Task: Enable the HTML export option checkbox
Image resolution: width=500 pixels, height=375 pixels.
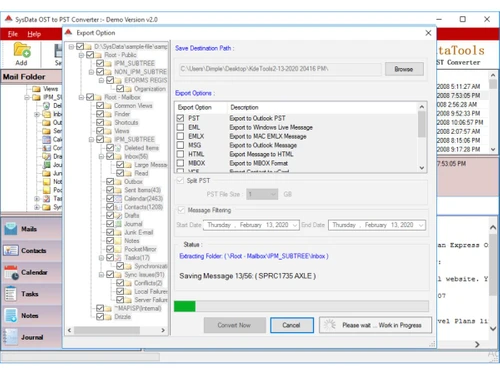Action: (180, 154)
